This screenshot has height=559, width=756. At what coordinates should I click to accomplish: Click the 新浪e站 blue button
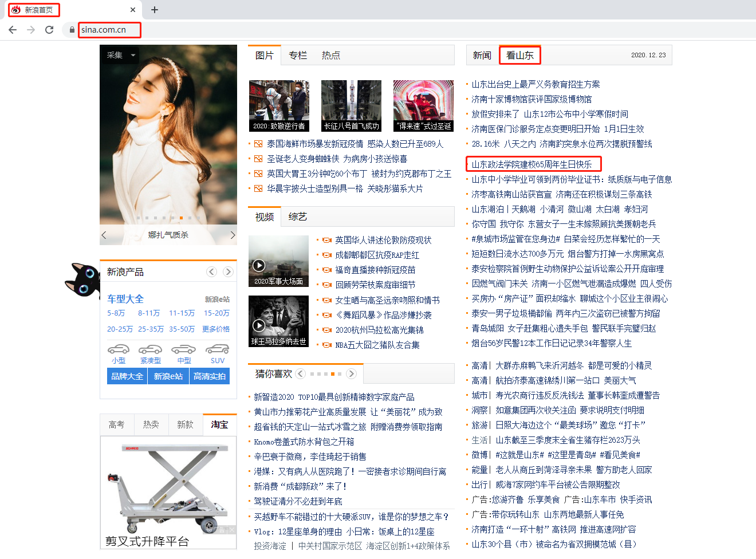168,376
